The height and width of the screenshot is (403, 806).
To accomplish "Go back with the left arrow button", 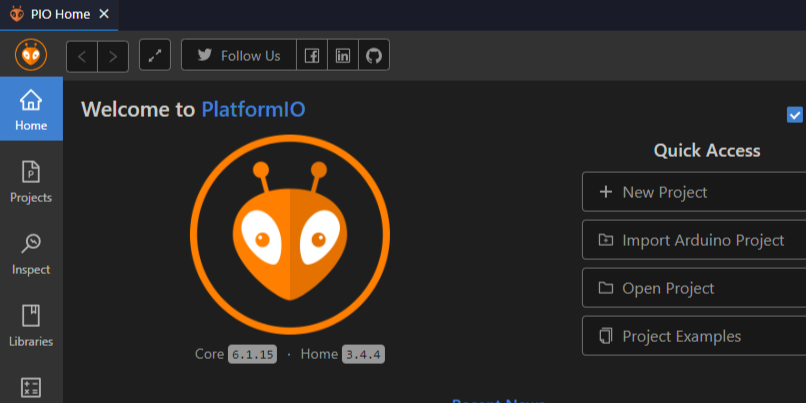I will [x=82, y=57].
